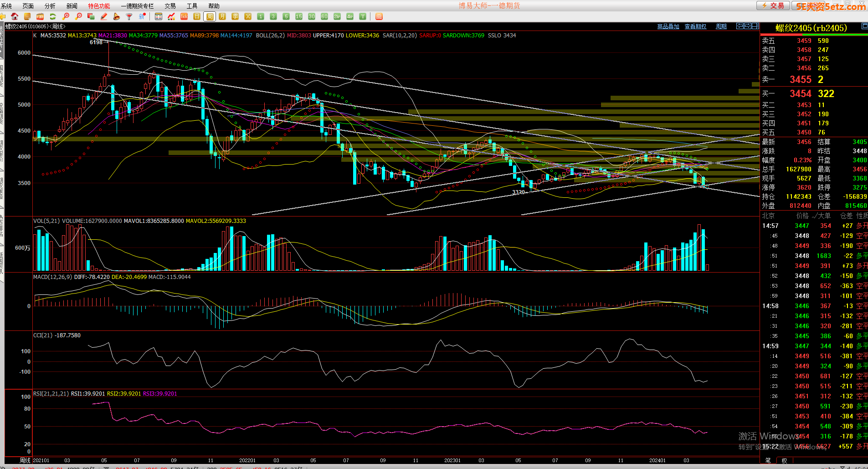868x469 pixels.
Task: Toggle the split-window layout icon near 周期
Action: (755, 26)
